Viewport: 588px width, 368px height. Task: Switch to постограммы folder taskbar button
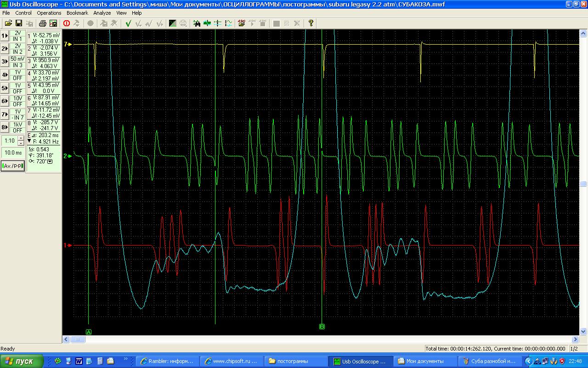pos(297,361)
